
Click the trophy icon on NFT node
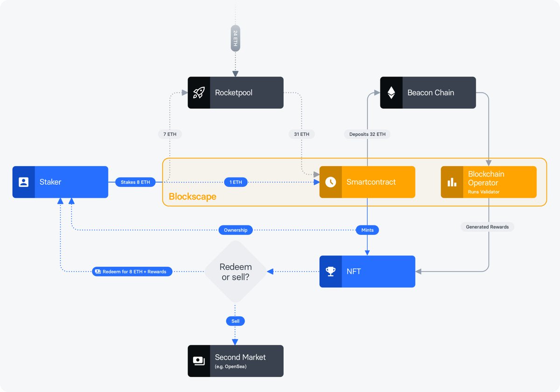click(330, 271)
